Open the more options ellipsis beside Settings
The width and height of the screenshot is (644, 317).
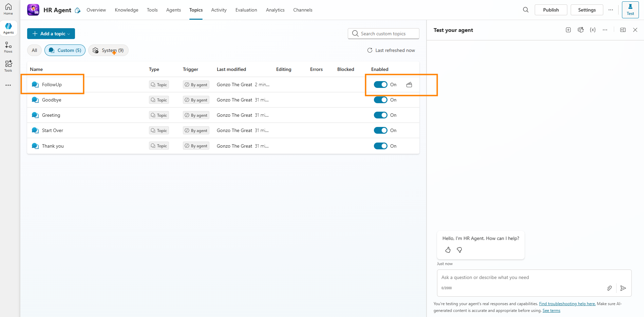click(611, 10)
